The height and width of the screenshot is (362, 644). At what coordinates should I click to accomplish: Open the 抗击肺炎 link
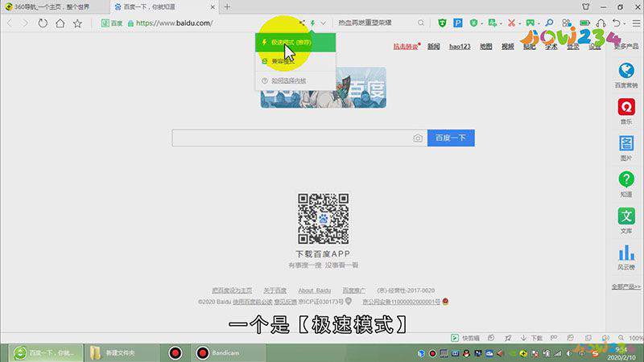407,47
